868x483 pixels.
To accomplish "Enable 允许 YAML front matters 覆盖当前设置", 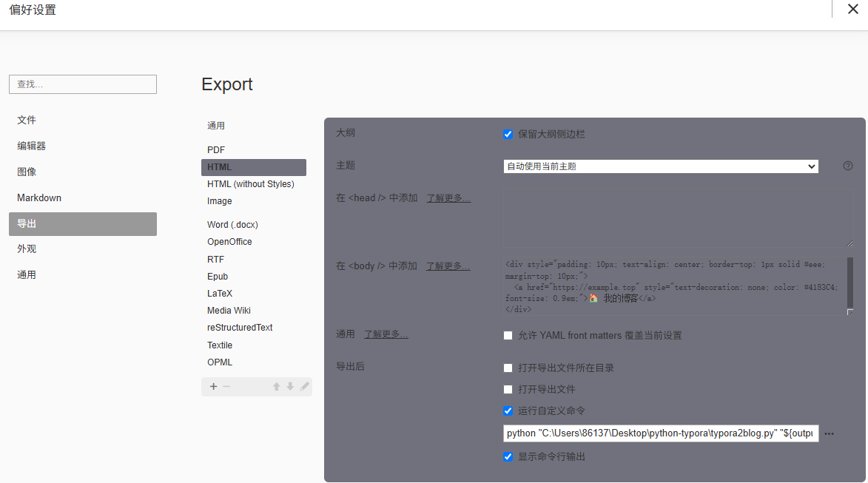I will (508, 335).
